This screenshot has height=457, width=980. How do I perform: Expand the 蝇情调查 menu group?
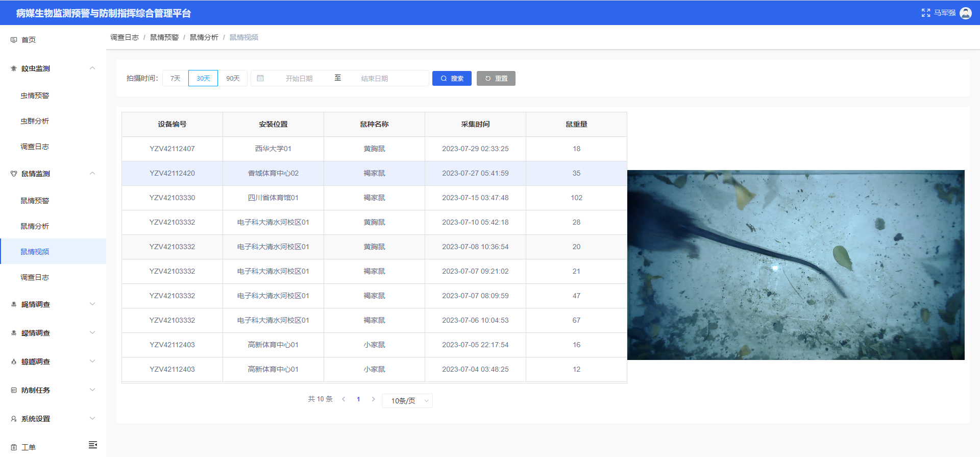[x=92, y=304]
